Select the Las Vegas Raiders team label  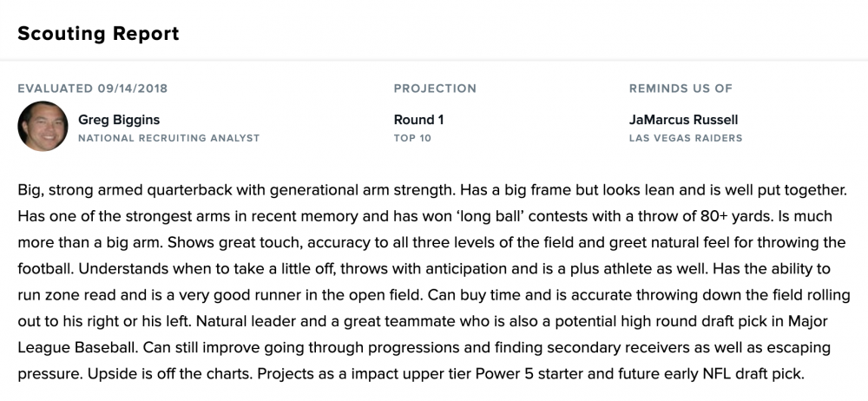tap(685, 138)
